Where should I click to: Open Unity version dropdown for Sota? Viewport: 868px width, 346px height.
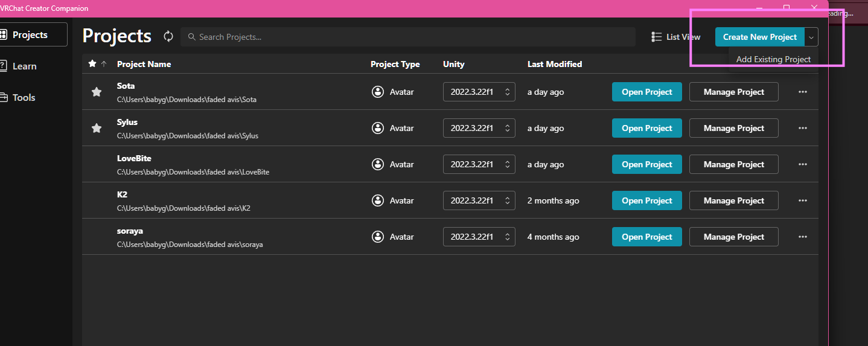(479, 92)
